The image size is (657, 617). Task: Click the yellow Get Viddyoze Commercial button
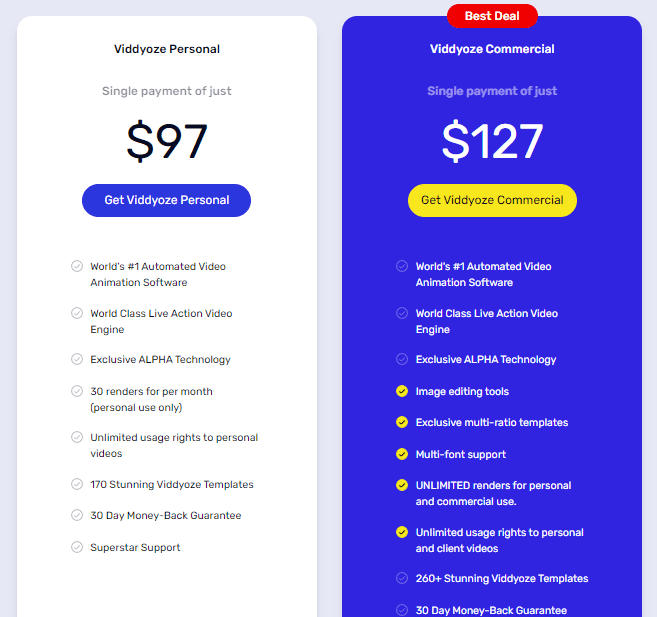coord(492,200)
